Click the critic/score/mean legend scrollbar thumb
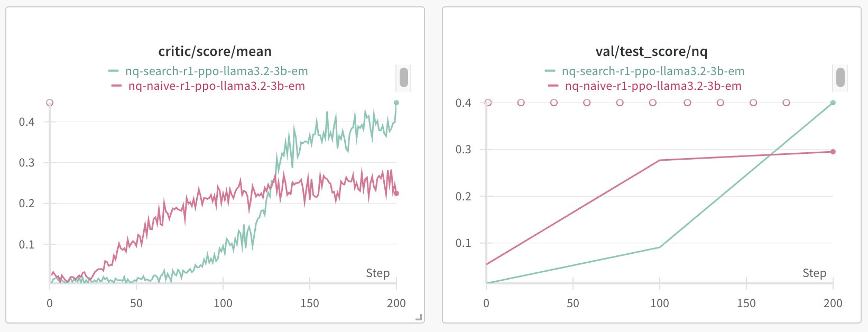This screenshot has width=868, height=332. [x=403, y=77]
